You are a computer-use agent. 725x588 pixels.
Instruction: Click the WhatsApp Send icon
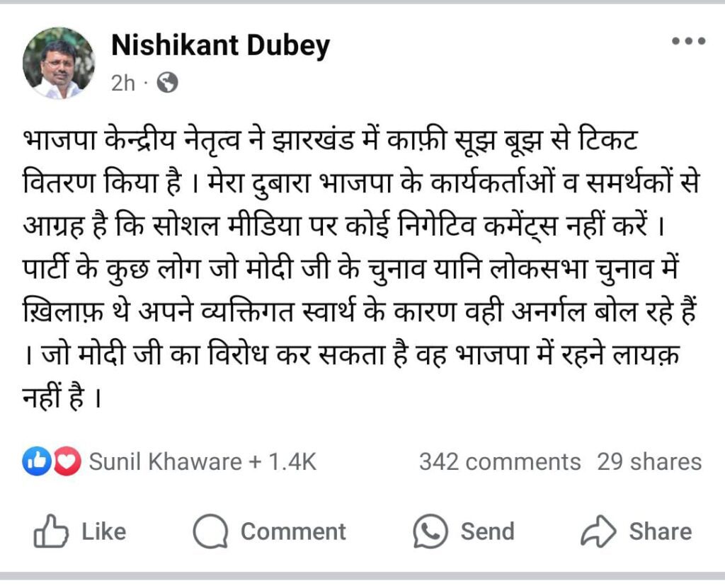coord(431,531)
